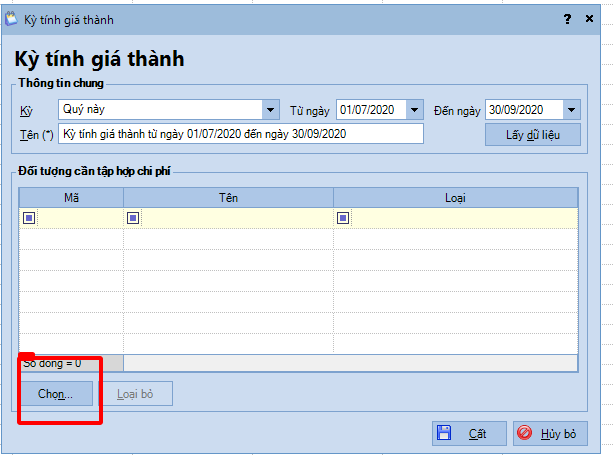The height and width of the screenshot is (455, 614).
Task: Sort by the Loại column header
Action: pos(455,198)
